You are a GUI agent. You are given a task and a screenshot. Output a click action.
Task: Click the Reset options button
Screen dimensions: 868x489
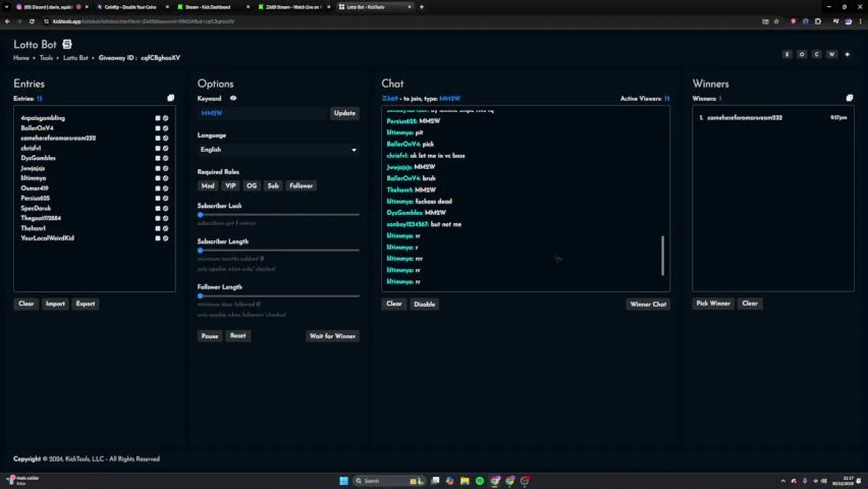[238, 336]
